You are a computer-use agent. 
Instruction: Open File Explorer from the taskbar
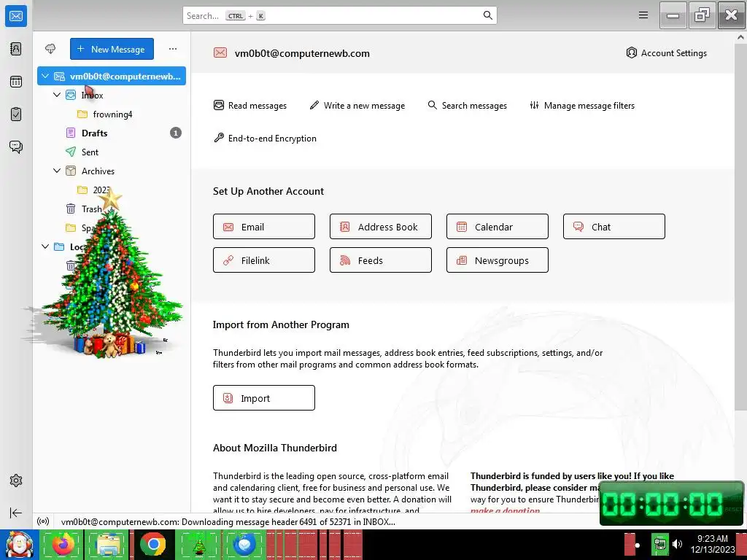(108, 545)
